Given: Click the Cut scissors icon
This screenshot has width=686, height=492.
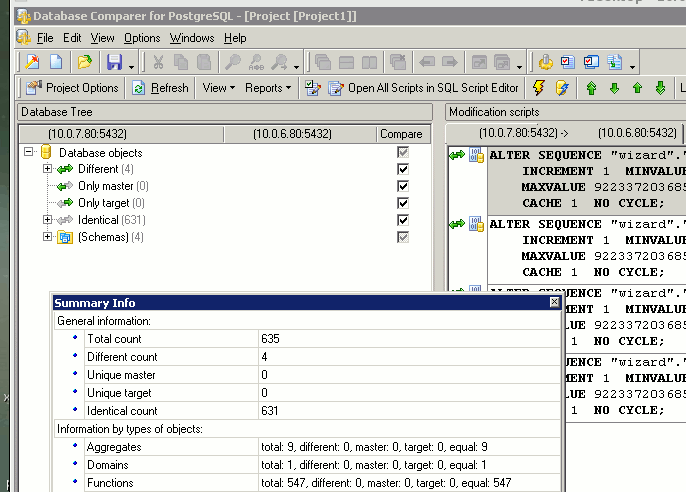Looking at the screenshot, I should [x=158, y=62].
